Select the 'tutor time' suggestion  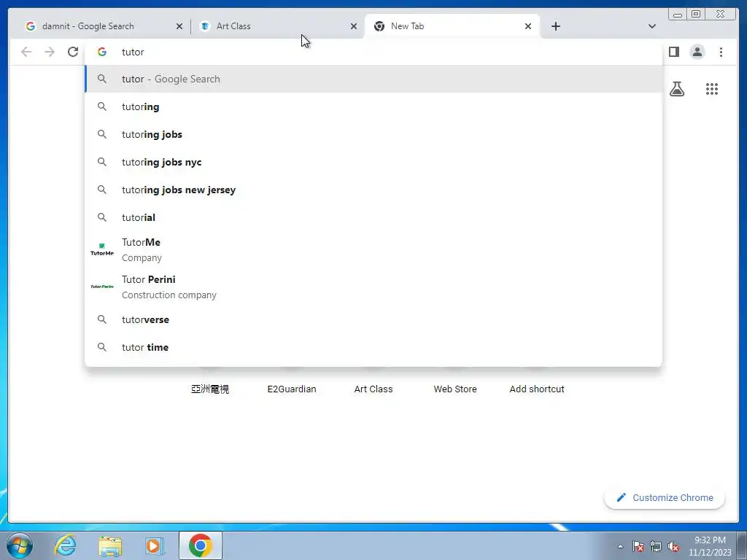[x=373, y=347]
